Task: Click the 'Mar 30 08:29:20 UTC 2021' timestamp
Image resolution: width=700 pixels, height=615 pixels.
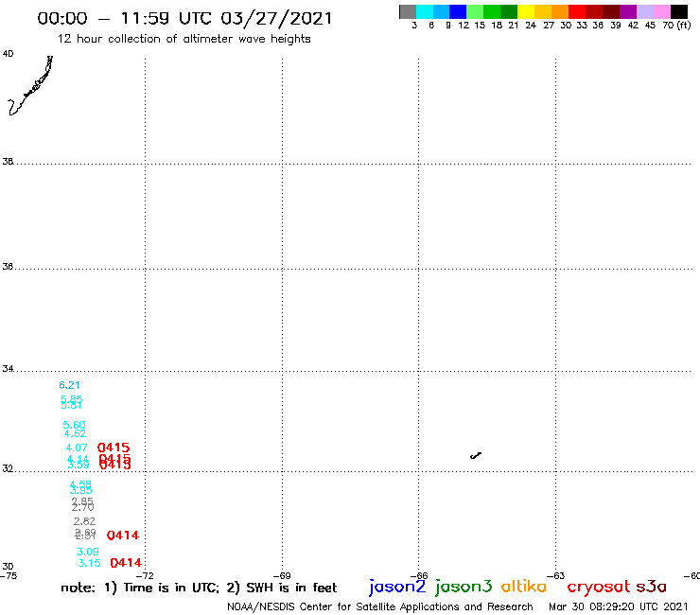Action: tap(619, 606)
